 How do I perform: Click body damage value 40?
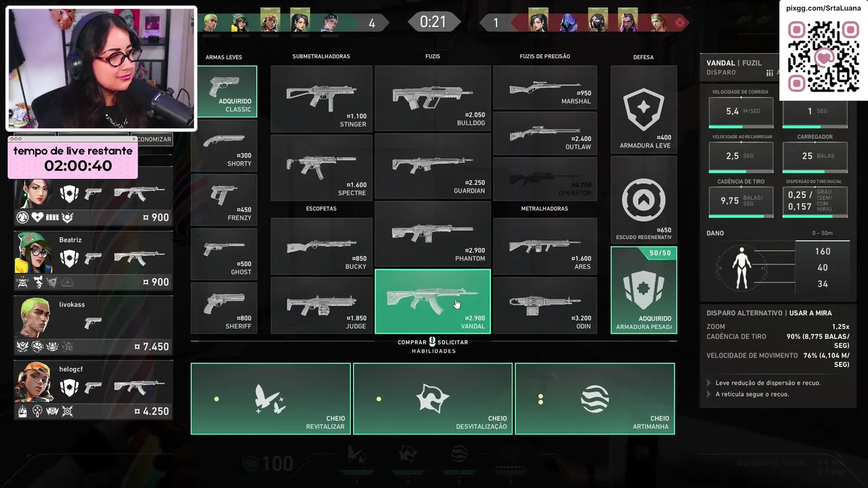click(823, 268)
